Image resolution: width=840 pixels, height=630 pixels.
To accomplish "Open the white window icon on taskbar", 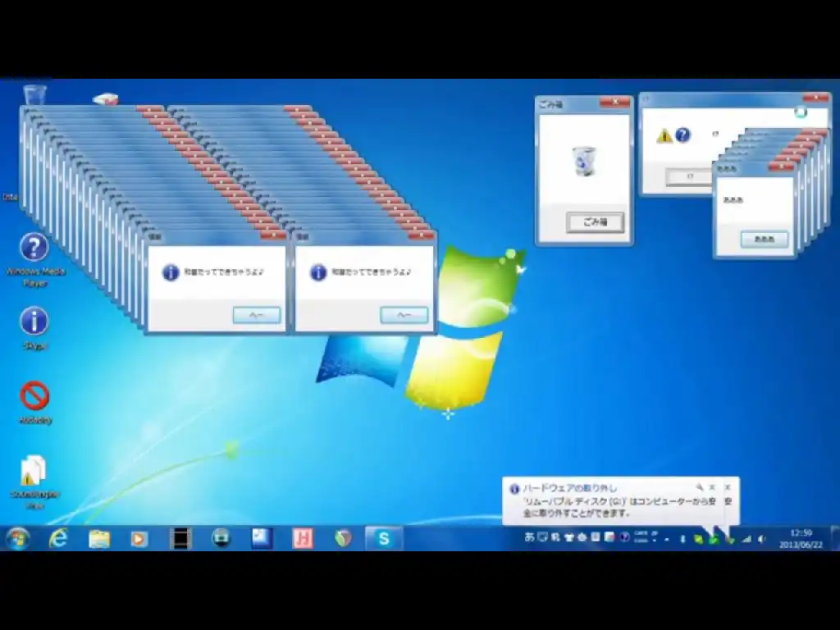I will click(x=262, y=538).
